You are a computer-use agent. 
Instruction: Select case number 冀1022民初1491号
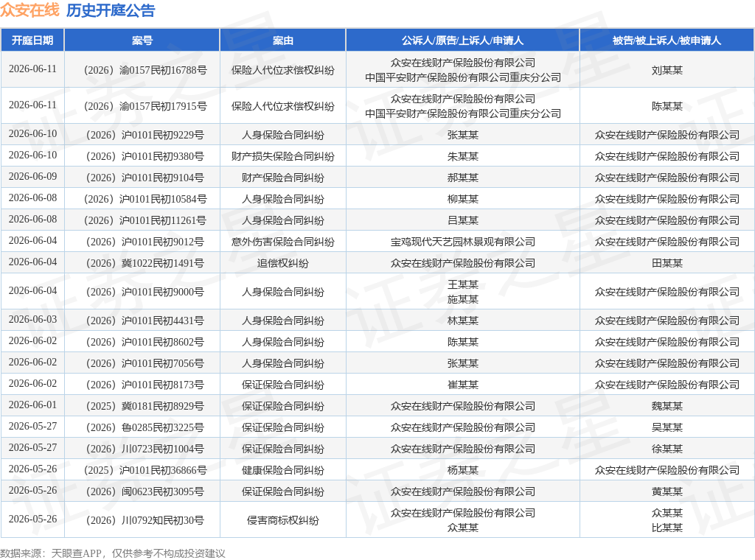coord(145,263)
